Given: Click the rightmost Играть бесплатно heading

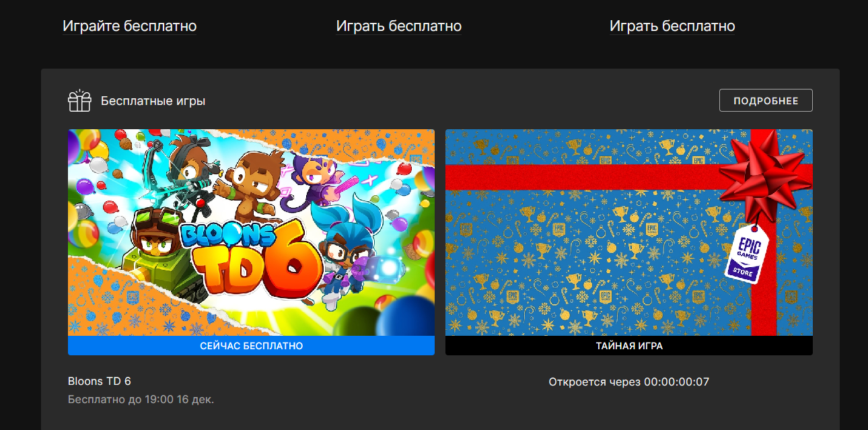Looking at the screenshot, I should [672, 26].
